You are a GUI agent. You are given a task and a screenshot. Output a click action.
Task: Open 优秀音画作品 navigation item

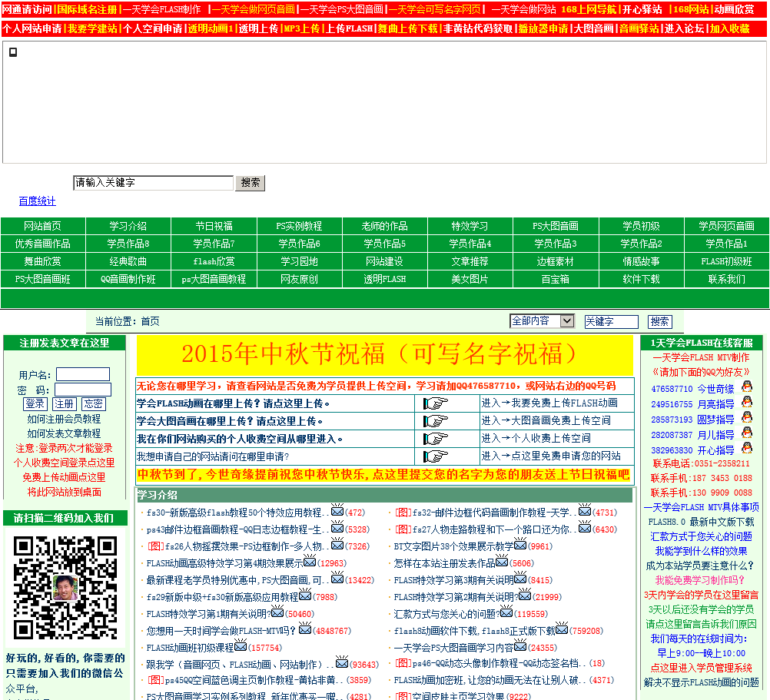[x=43, y=244]
